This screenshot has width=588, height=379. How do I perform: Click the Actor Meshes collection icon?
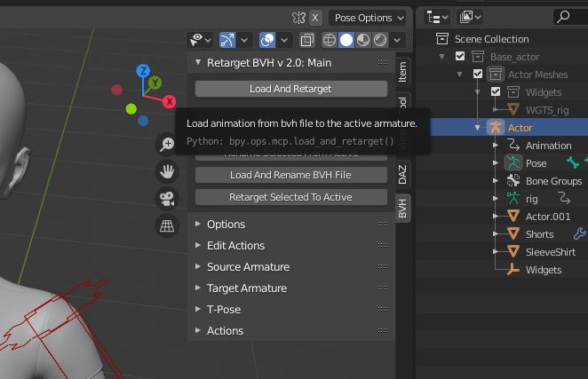pyautogui.click(x=496, y=75)
